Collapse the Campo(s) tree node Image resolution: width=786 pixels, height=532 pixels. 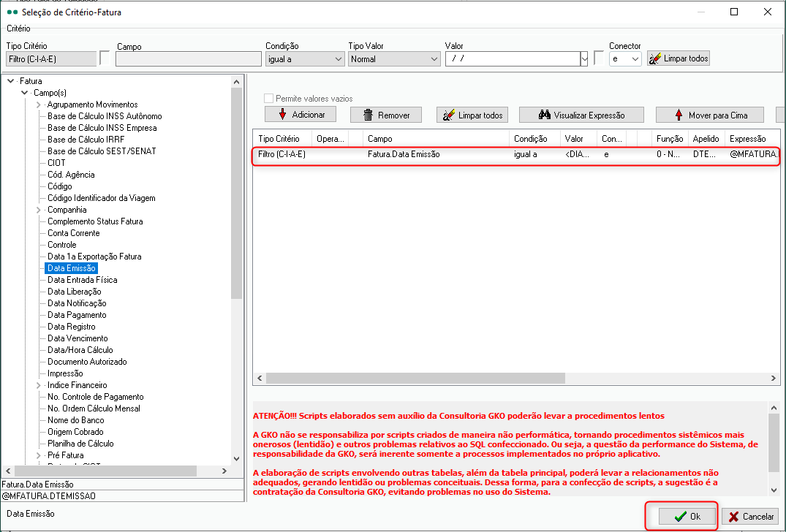point(24,93)
